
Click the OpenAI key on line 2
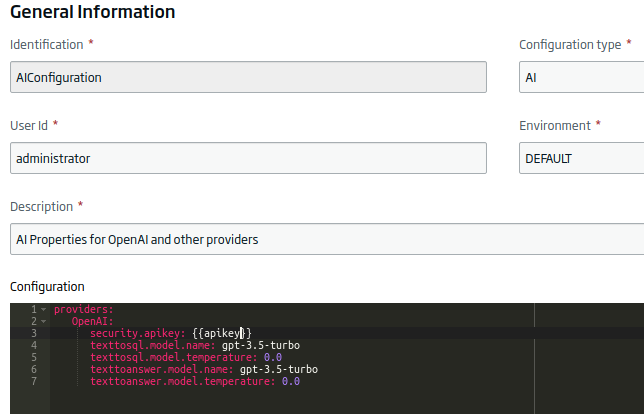[x=92, y=321]
